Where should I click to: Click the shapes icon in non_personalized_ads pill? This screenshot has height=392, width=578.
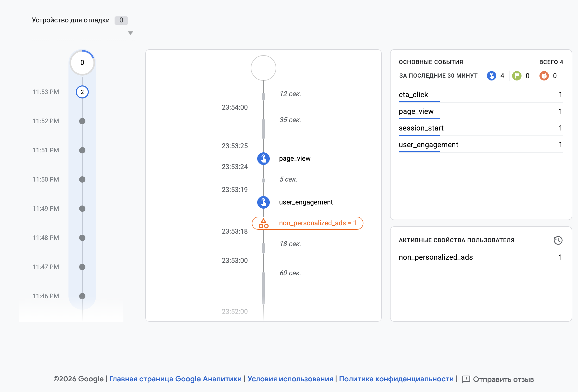263,223
